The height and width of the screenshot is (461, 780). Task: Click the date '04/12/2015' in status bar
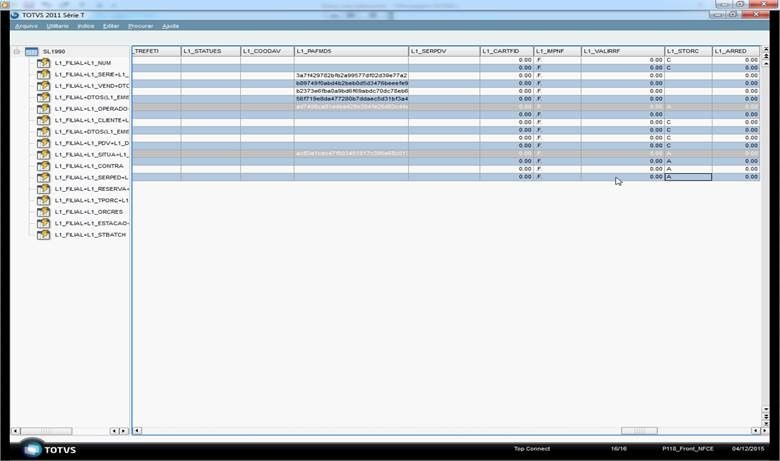point(748,449)
